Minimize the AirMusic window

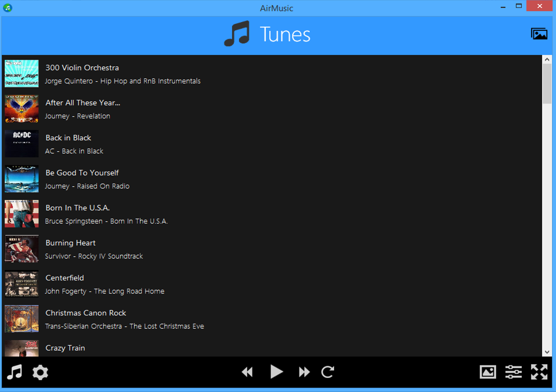pyautogui.click(x=503, y=6)
